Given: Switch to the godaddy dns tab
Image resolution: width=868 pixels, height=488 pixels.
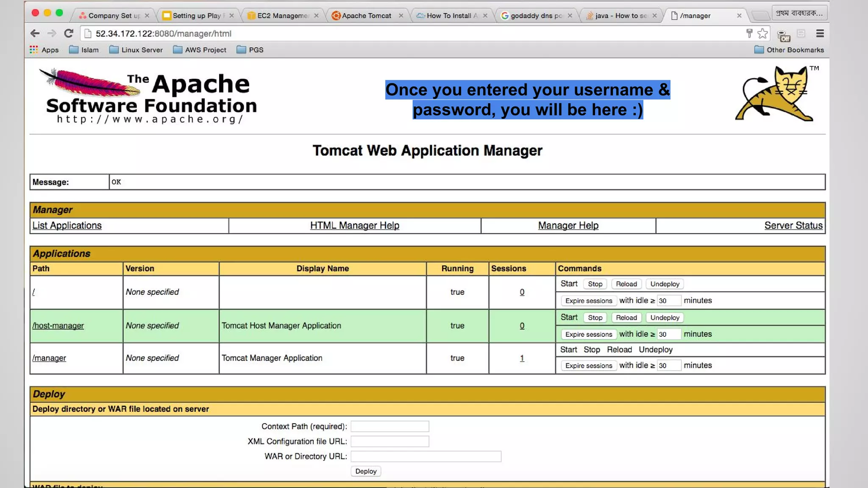Looking at the screenshot, I should tap(536, 16).
